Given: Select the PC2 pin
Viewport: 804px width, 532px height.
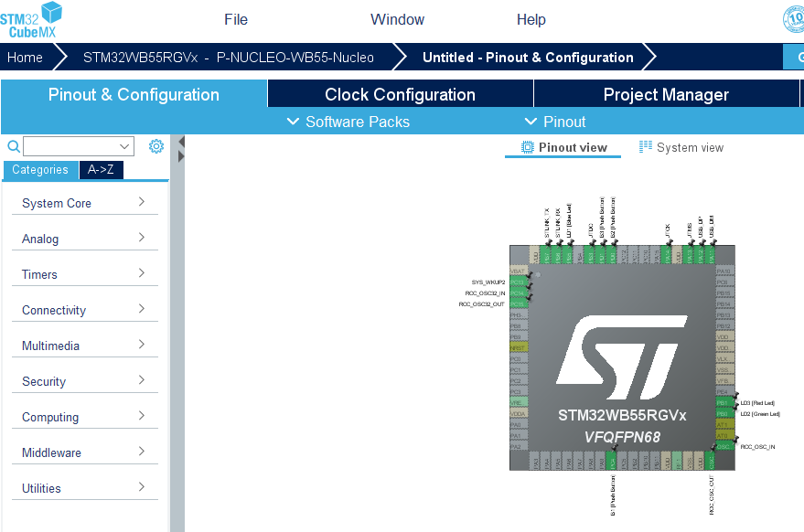Looking at the screenshot, I should coord(519,381).
